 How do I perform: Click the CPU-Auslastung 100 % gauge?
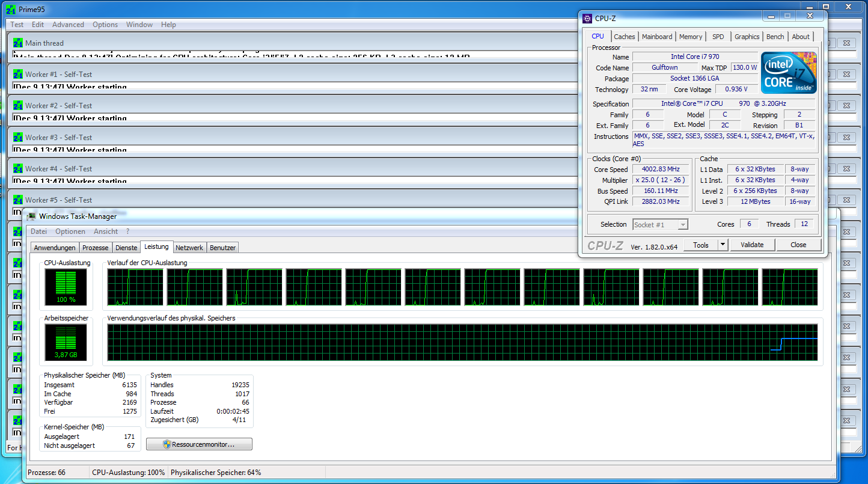pyautogui.click(x=66, y=287)
